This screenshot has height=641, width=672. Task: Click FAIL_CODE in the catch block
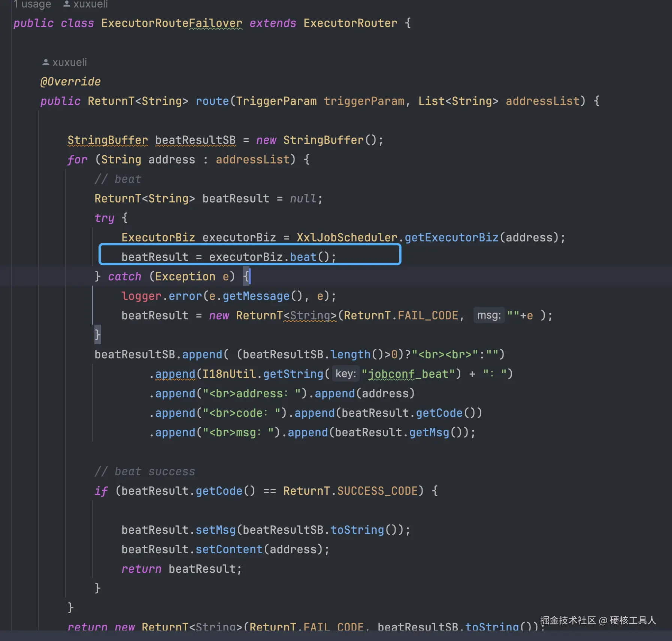[x=428, y=316]
